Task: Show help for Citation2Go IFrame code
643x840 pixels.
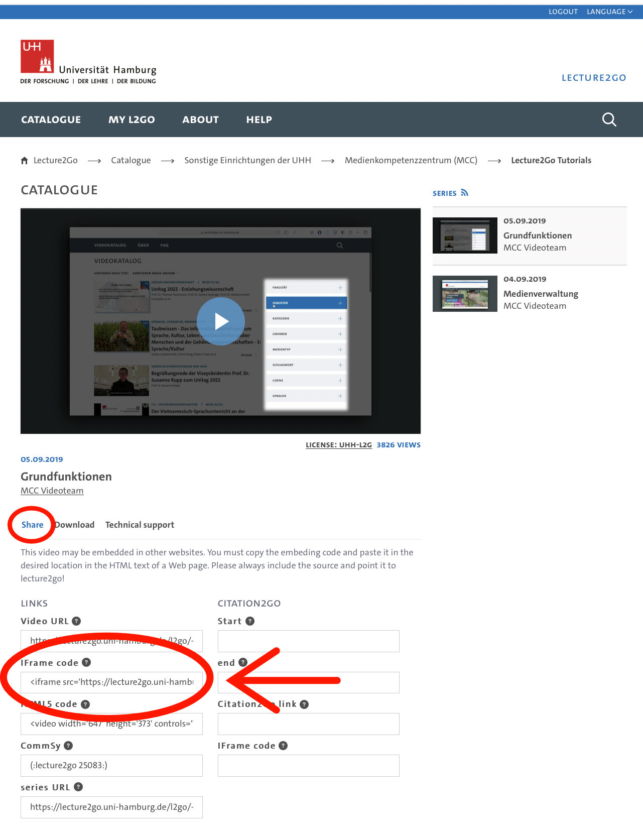Action: [283, 746]
